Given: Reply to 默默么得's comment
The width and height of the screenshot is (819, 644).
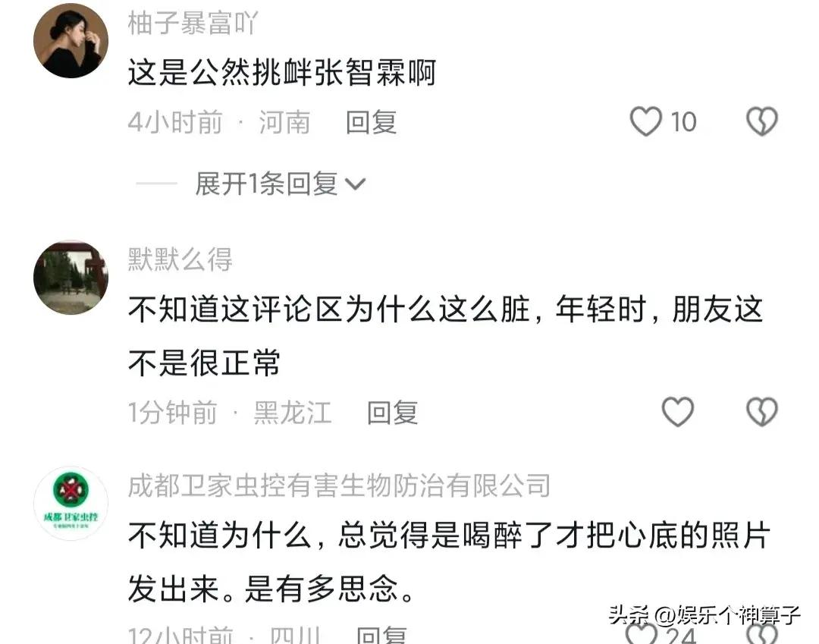Looking at the screenshot, I should coord(392,413).
